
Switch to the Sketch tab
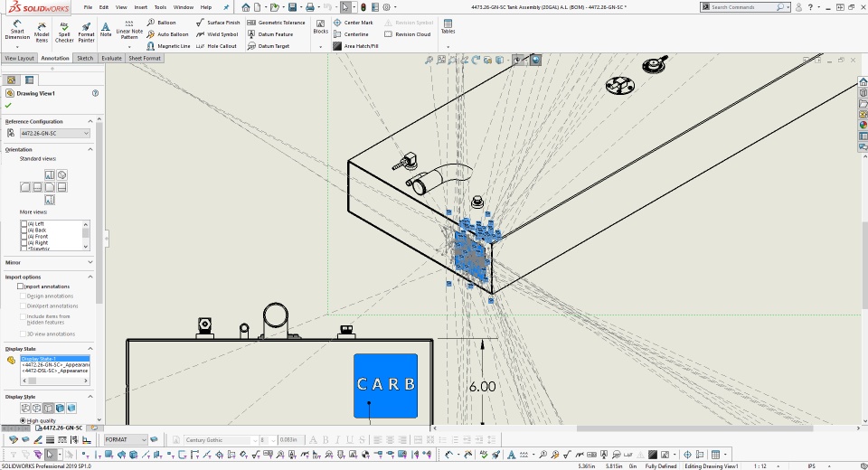click(x=85, y=58)
